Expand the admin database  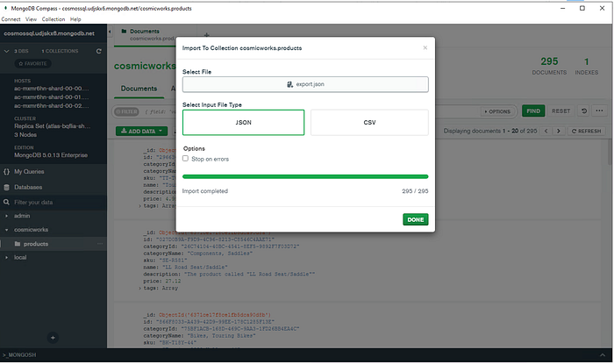click(7, 216)
